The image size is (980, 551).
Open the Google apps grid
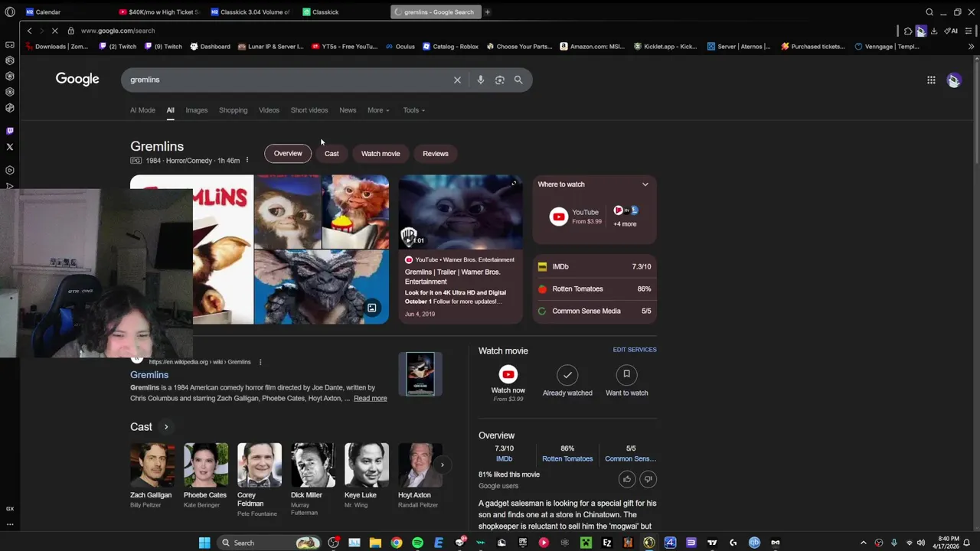[x=931, y=80]
